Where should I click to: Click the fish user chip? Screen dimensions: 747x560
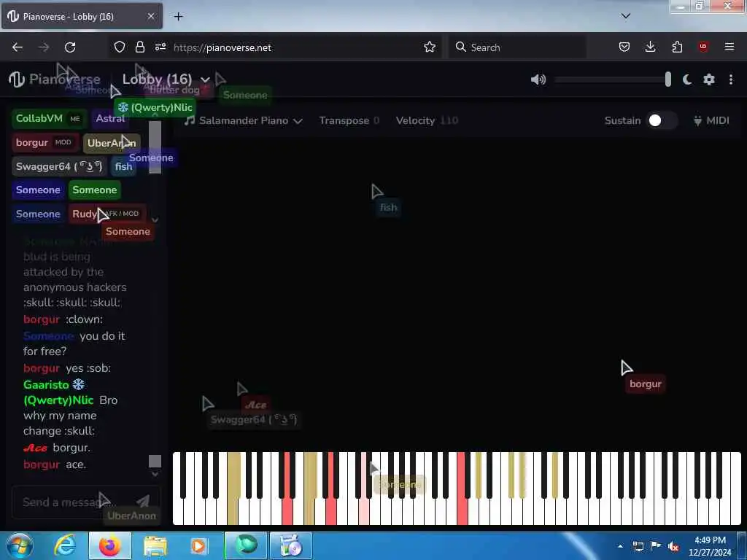coord(123,166)
